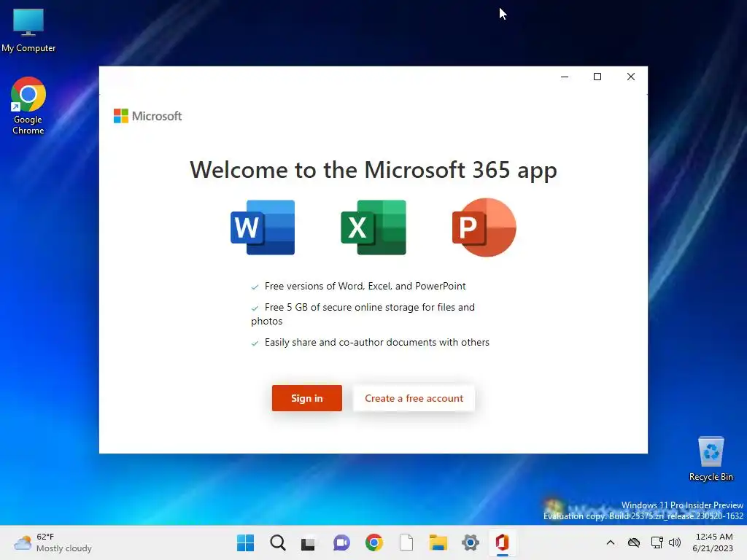Open Settings from the taskbar
This screenshot has width=747, height=560.
coord(471,542)
